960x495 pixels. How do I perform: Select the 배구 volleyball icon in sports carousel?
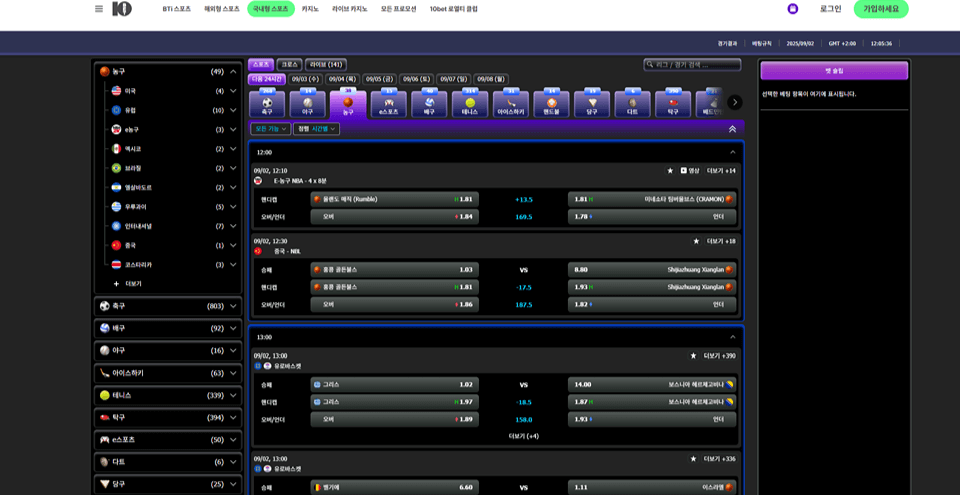pos(429,103)
